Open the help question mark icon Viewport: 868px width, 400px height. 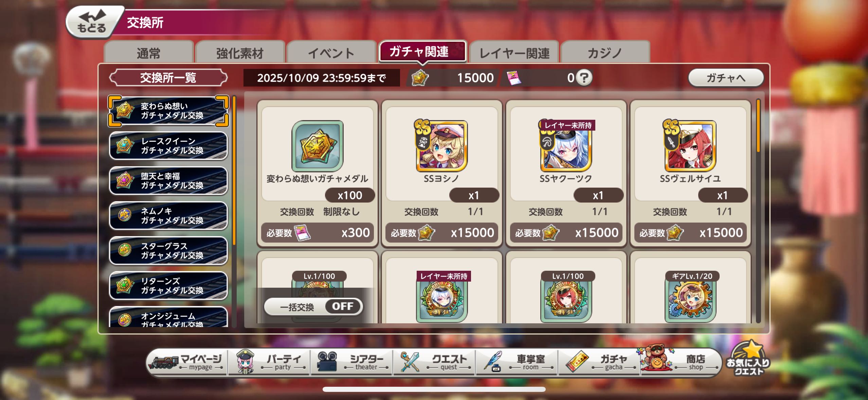point(584,78)
